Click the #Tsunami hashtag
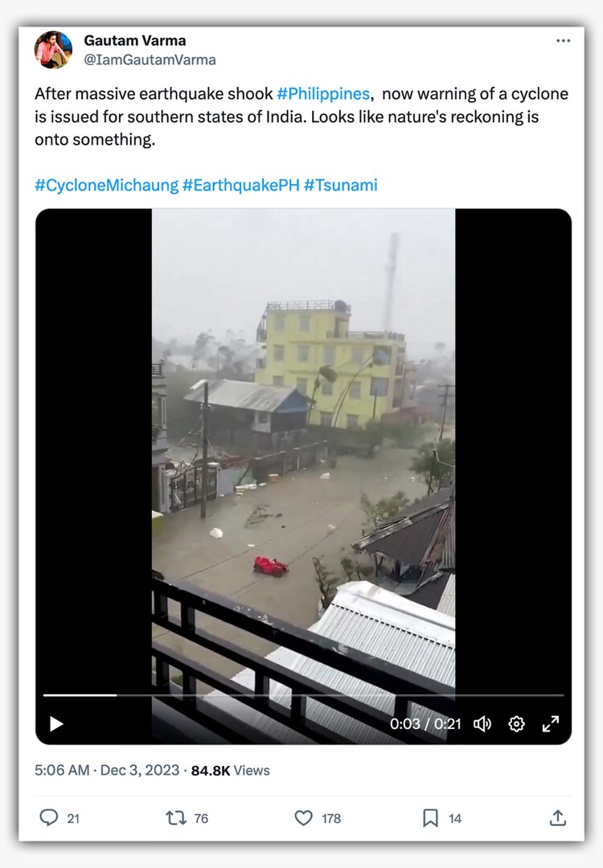Image resolution: width=603 pixels, height=868 pixels. [x=340, y=186]
